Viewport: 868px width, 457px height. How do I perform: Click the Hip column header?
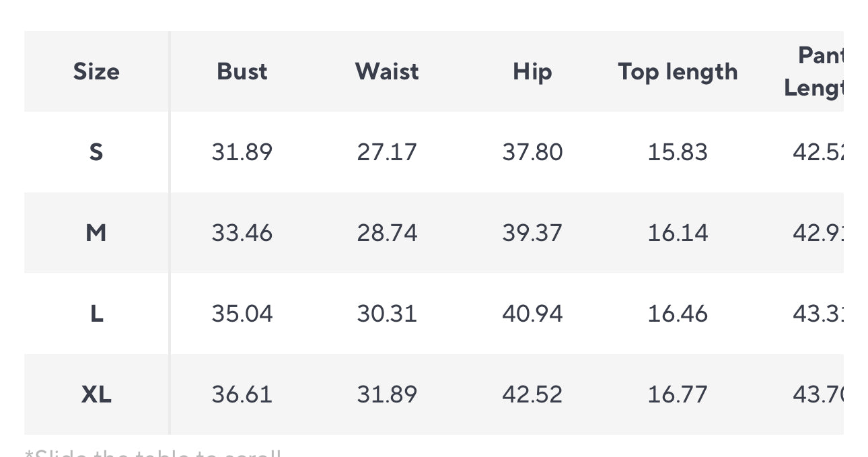[x=532, y=71]
